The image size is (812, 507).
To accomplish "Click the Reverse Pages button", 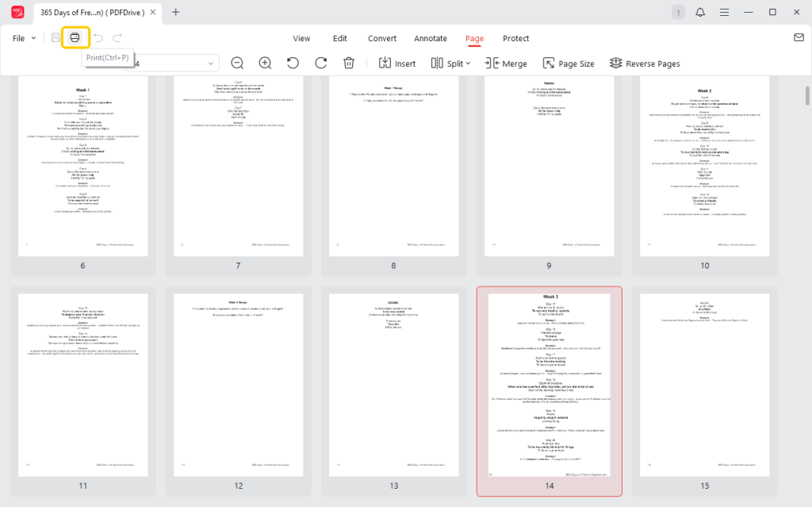I will [644, 63].
